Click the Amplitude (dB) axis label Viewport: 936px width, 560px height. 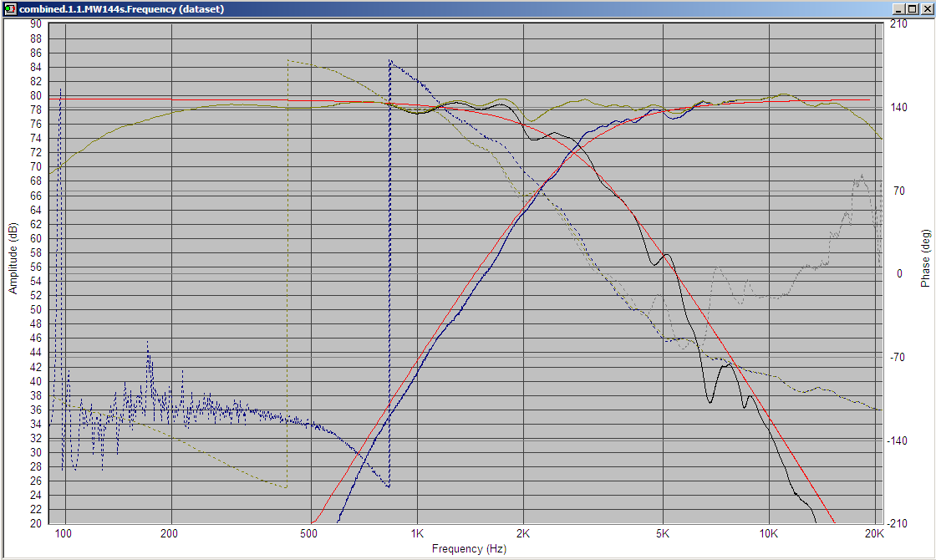point(13,258)
